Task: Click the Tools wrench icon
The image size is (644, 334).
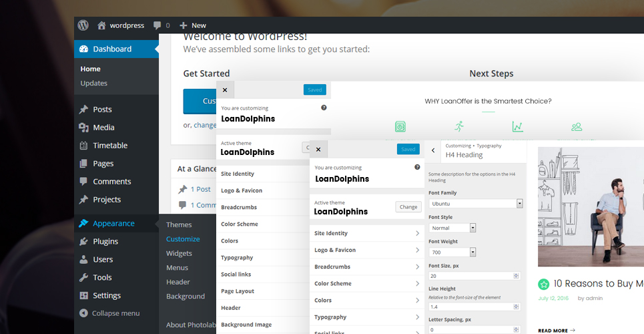Action: tap(84, 278)
